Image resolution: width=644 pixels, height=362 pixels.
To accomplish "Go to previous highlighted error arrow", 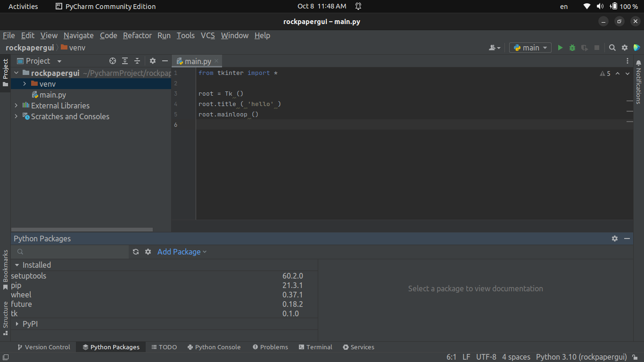I will coord(618,74).
